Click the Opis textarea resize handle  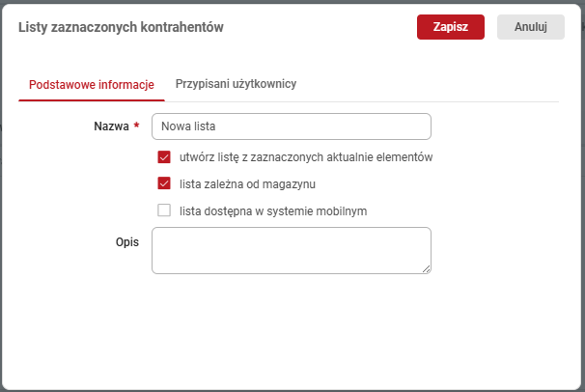pos(426,269)
